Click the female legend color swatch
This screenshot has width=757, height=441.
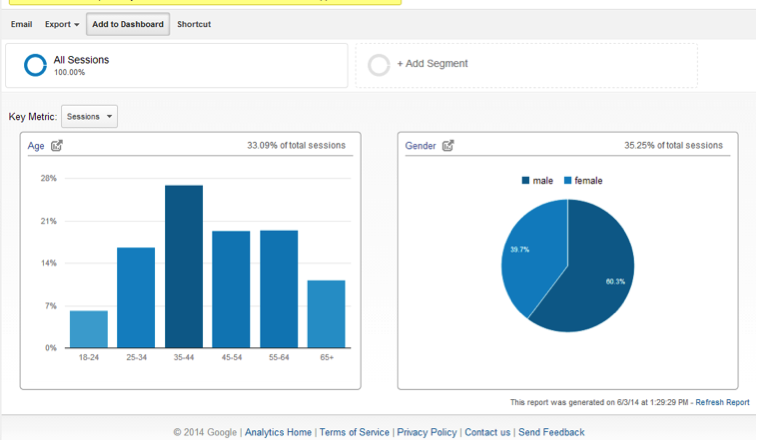coord(568,181)
